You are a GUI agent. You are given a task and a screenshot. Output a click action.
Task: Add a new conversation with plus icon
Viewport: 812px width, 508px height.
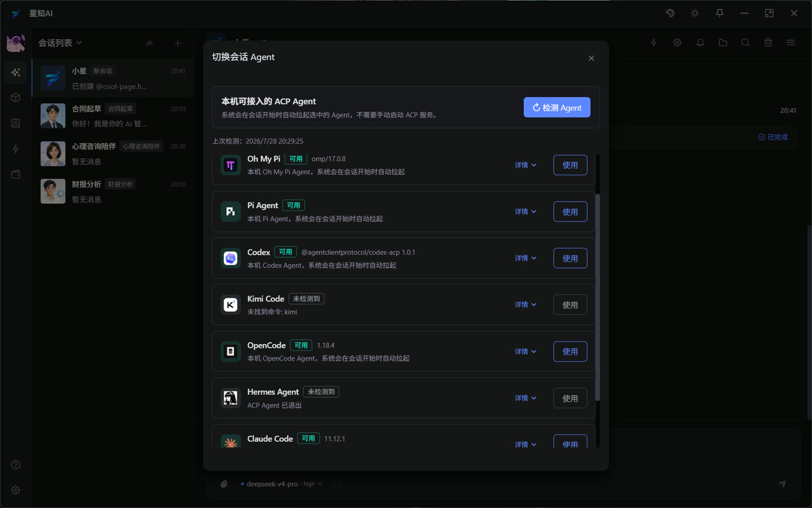178,43
